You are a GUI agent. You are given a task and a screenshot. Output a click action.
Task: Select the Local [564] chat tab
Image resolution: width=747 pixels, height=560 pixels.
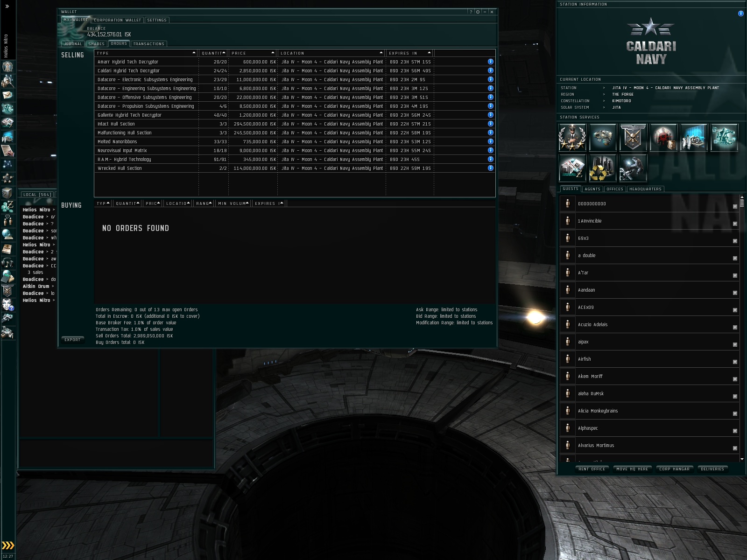click(37, 195)
